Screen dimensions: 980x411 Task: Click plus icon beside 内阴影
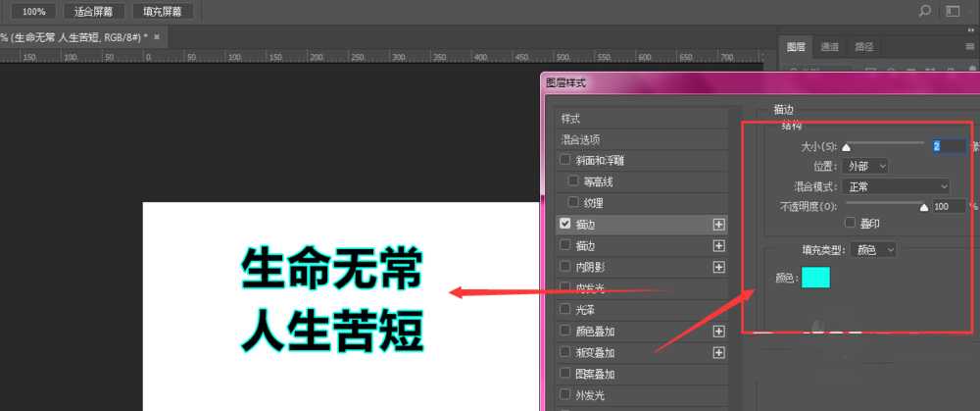[718, 267]
